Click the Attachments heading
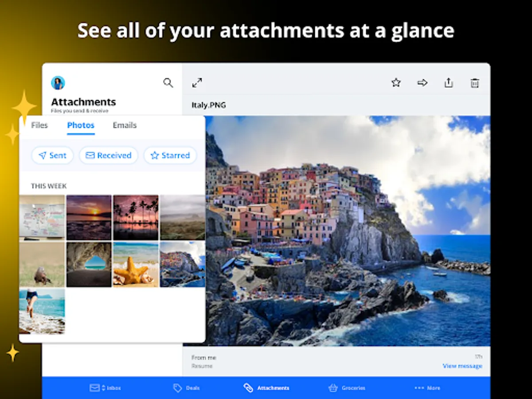The height and width of the screenshot is (399, 532). click(83, 102)
